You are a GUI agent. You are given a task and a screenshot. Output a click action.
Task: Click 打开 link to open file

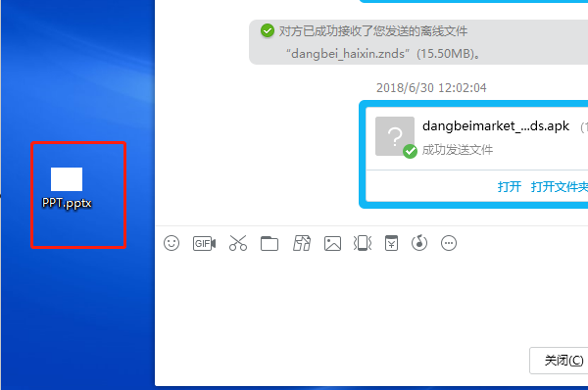click(x=509, y=186)
